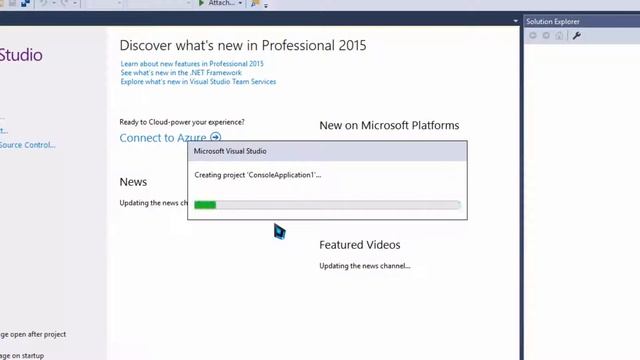Open 'Learn about new features in Professional 2015'
This screenshot has height=360, width=640.
pos(192,64)
